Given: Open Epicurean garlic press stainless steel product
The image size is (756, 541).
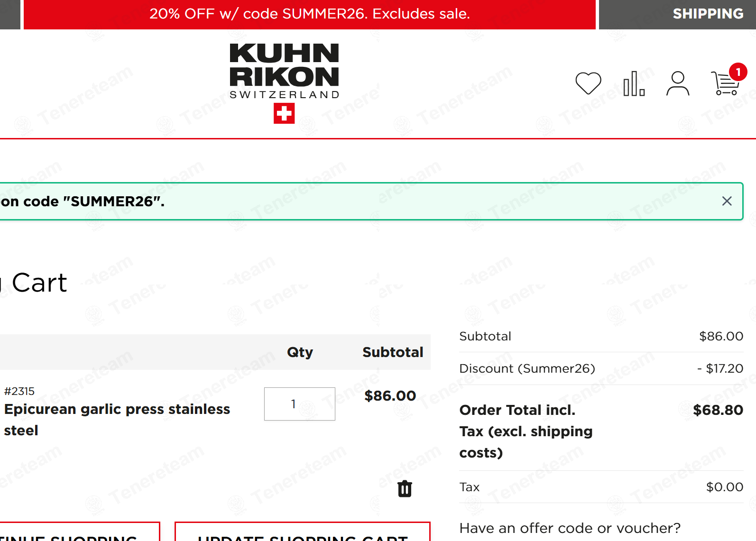Looking at the screenshot, I should coord(117,420).
